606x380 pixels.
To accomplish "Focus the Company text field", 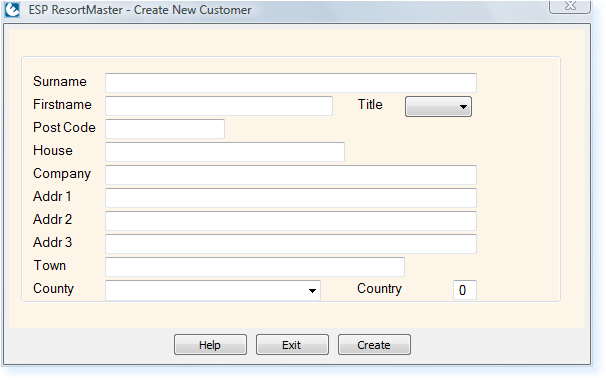I will [291, 175].
